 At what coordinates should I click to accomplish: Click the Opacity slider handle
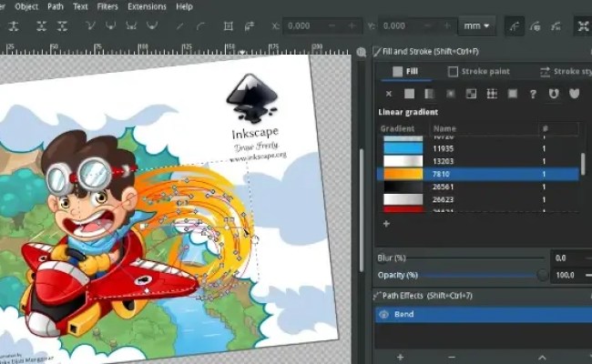(543, 275)
